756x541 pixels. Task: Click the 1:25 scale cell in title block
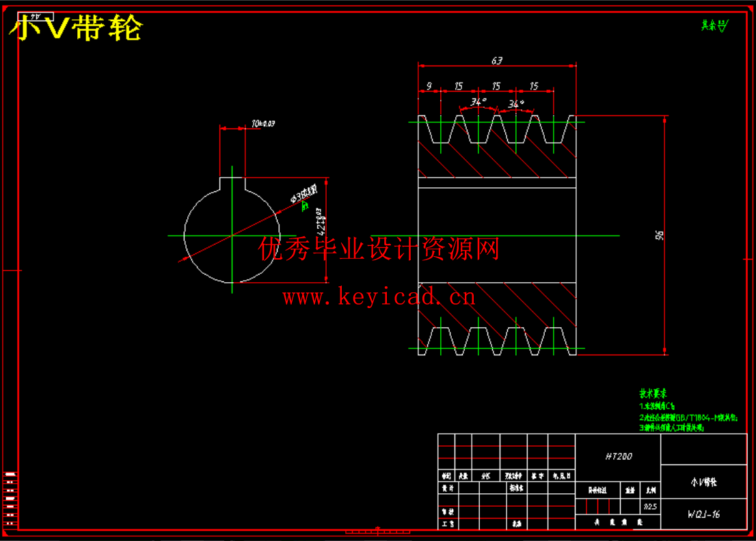651,507
